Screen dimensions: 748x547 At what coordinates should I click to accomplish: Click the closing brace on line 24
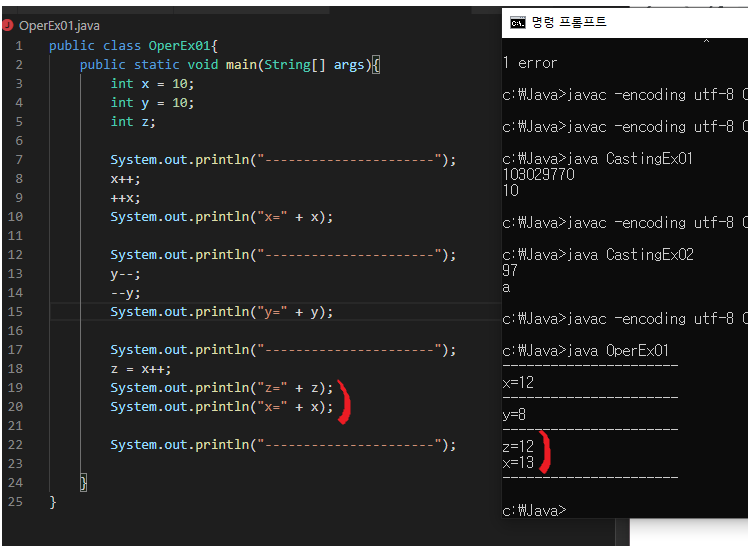pos(83,483)
